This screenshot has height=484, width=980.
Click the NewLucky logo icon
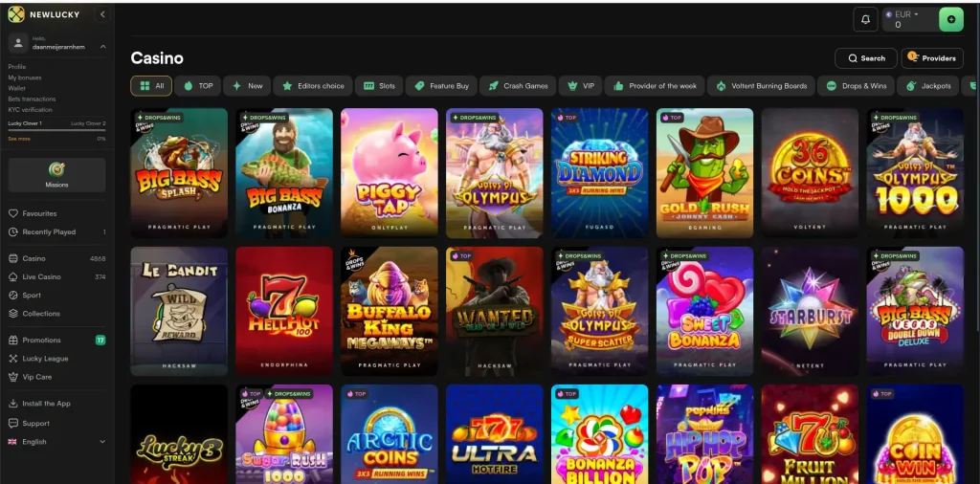click(16, 13)
